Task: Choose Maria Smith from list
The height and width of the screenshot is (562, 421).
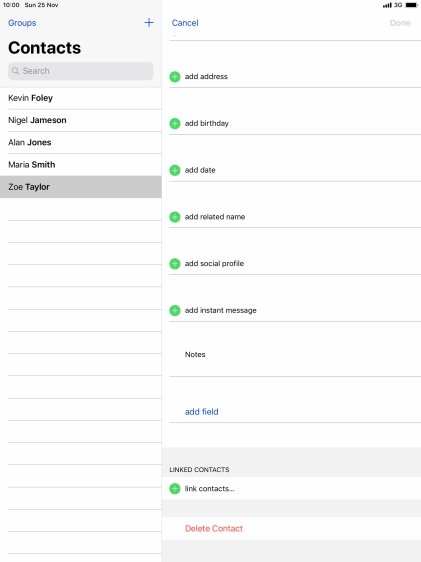Action: click(x=81, y=165)
